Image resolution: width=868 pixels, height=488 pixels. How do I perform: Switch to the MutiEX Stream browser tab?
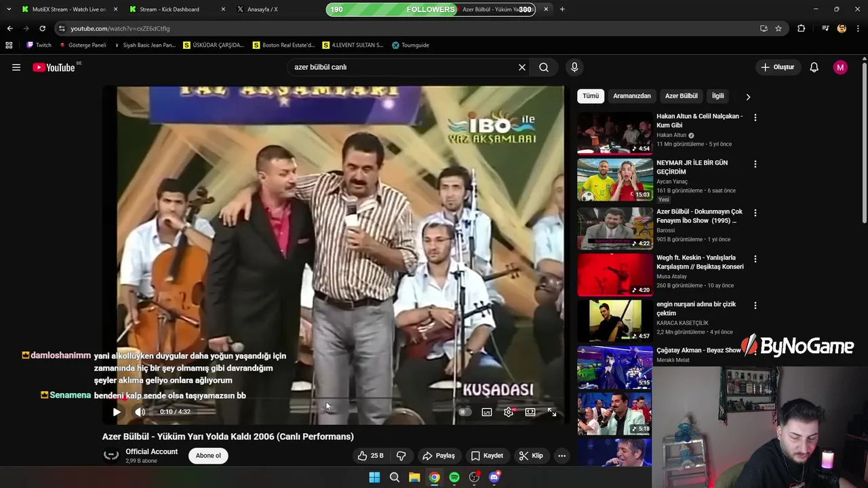68,9
